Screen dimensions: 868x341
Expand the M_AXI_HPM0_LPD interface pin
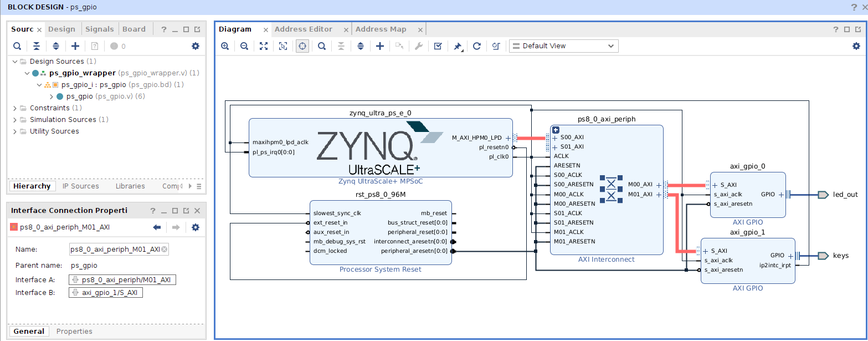click(508, 138)
